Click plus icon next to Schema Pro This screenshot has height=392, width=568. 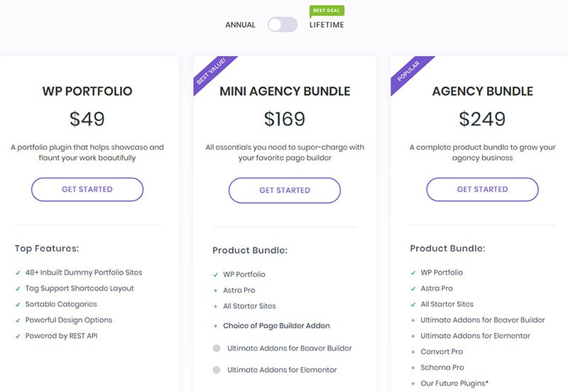(x=413, y=368)
